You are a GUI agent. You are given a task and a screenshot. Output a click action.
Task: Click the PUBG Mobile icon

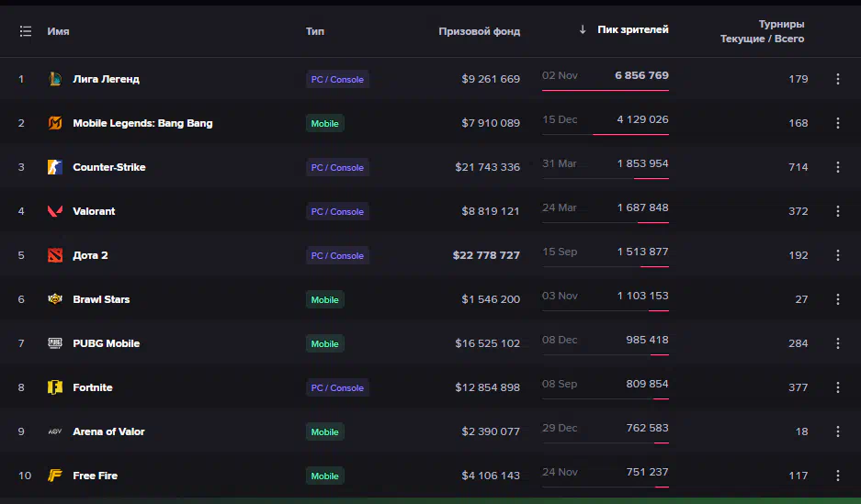55,343
